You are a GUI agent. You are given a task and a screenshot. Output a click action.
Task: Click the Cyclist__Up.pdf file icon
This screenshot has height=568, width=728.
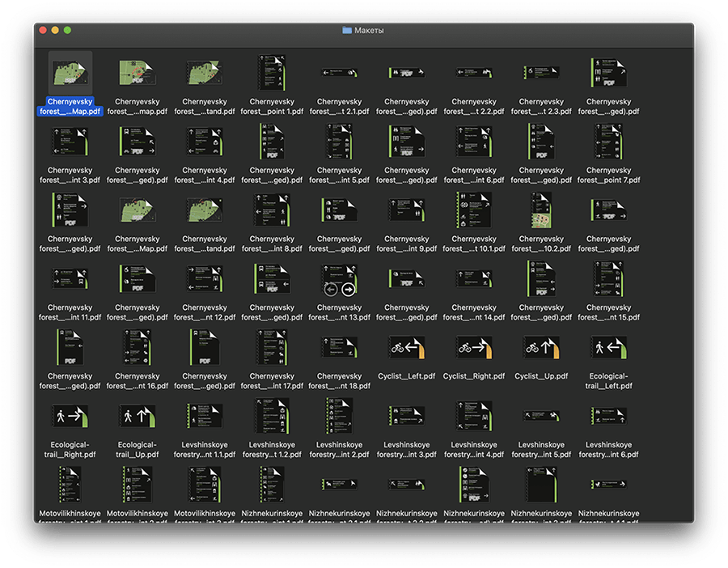(x=541, y=348)
